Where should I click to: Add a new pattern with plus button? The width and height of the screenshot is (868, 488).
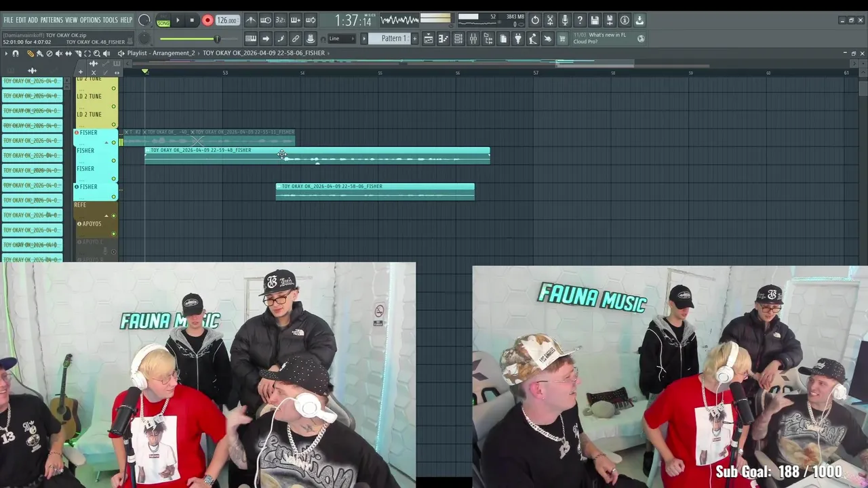pyautogui.click(x=415, y=39)
